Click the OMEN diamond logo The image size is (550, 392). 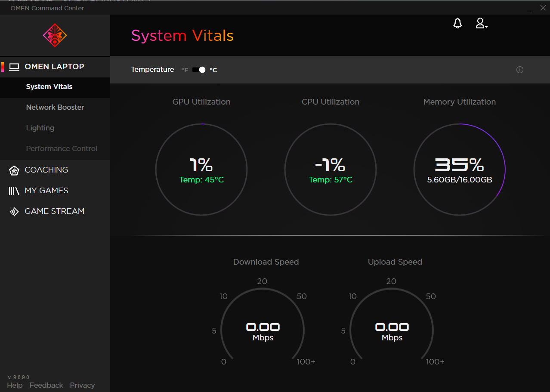pyautogui.click(x=55, y=35)
